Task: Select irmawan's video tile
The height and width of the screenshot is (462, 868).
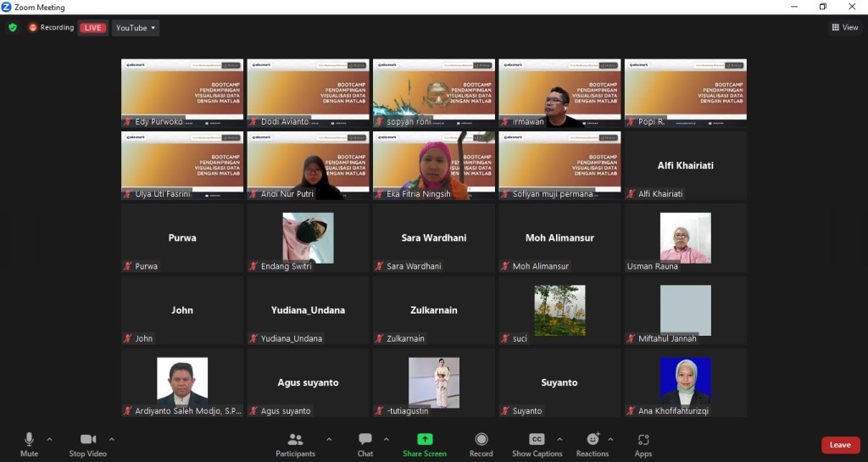Action: click(559, 93)
